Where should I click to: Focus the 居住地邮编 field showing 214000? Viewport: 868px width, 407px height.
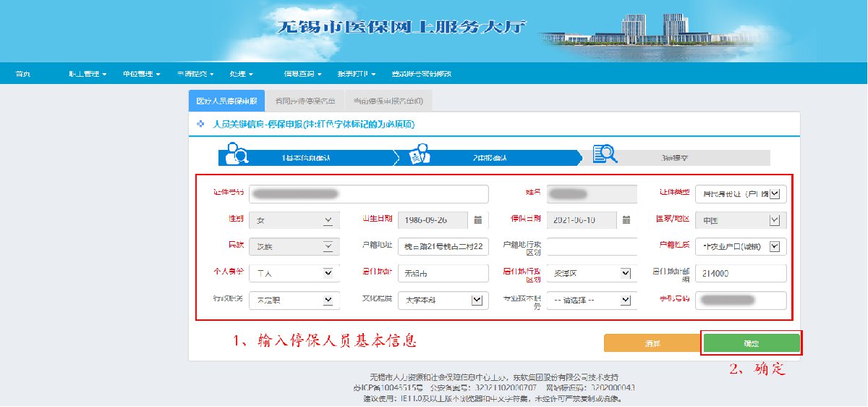pyautogui.click(x=741, y=273)
